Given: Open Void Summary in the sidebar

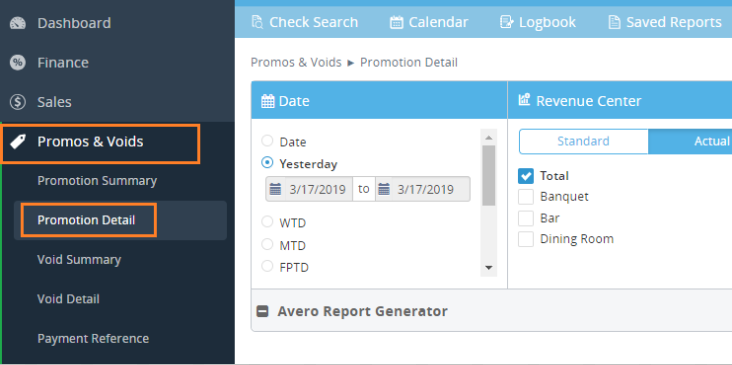Looking at the screenshot, I should coord(79,260).
